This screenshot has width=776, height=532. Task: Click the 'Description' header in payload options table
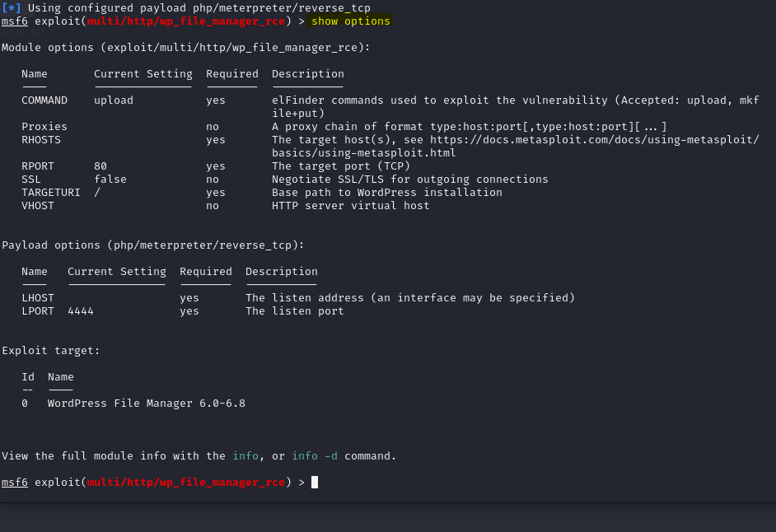[x=282, y=272]
